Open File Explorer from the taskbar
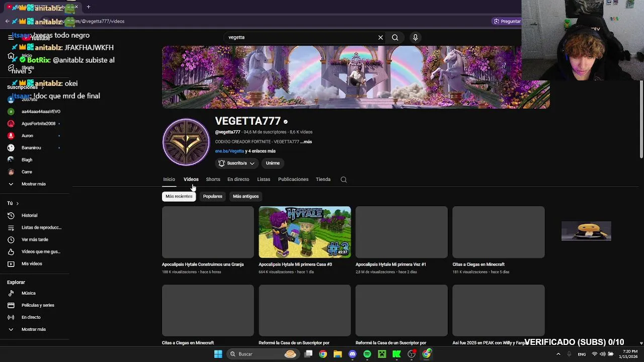 point(338,354)
